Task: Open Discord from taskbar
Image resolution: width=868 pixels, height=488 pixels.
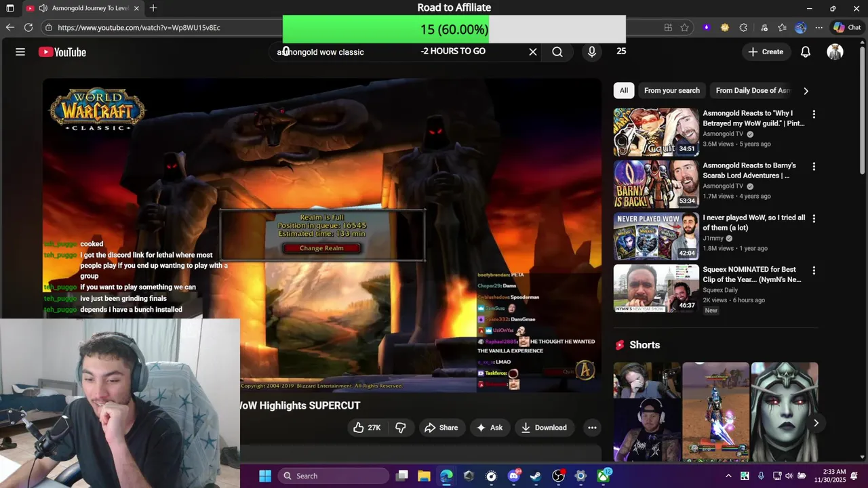Action: pyautogui.click(x=513, y=476)
